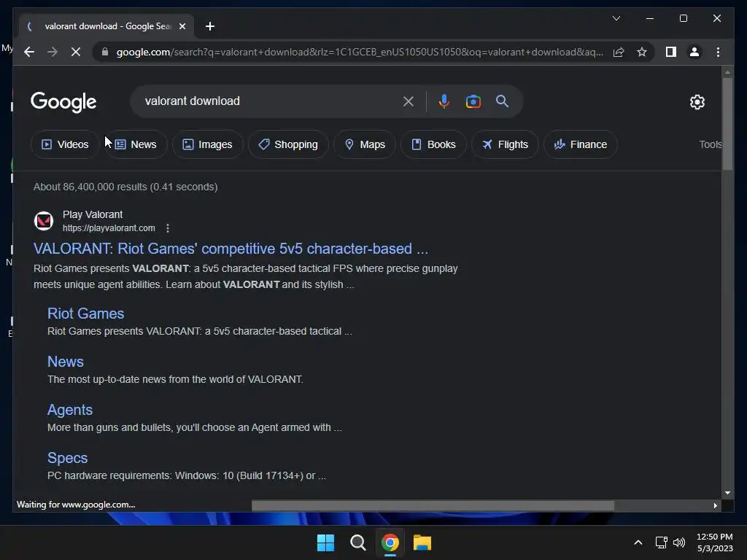Open File Explorer from the taskbar

[422, 542]
